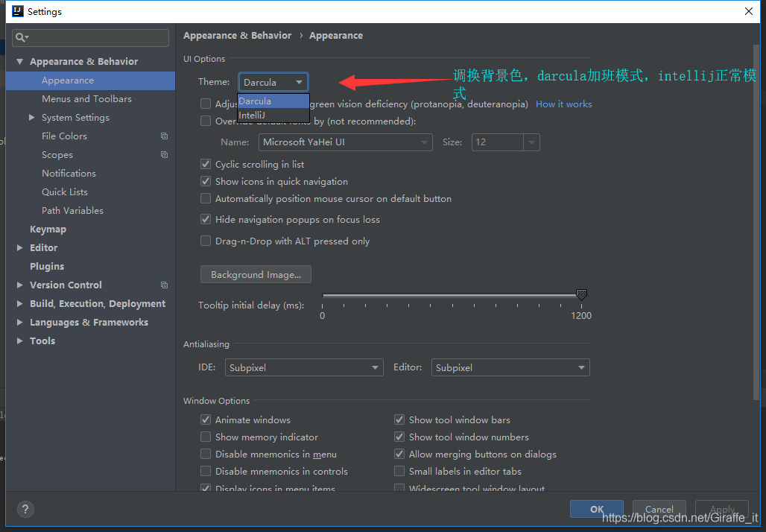This screenshot has height=532, width=766.
Task: Click the search magnifier icon
Action: [22, 37]
